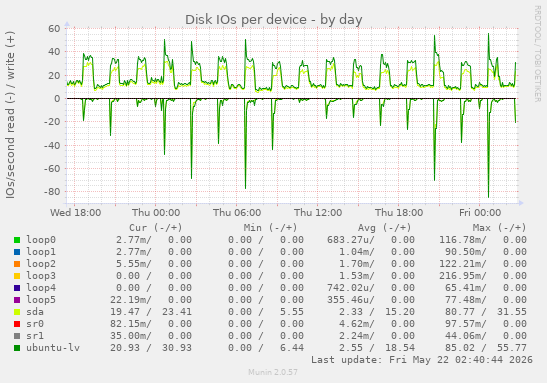
Task: Select the loop5 legend label
Action: click(x=41, y=300)
